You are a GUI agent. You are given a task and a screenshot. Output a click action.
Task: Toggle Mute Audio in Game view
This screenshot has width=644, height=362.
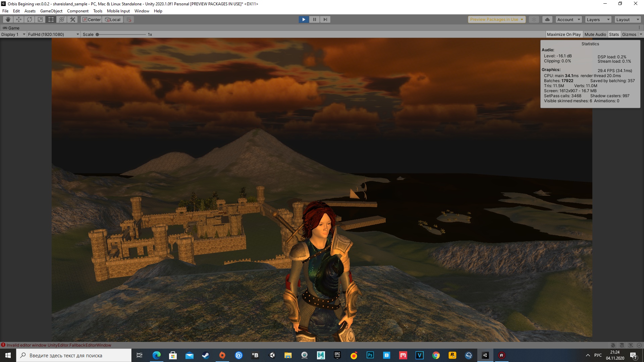(595, 34)
